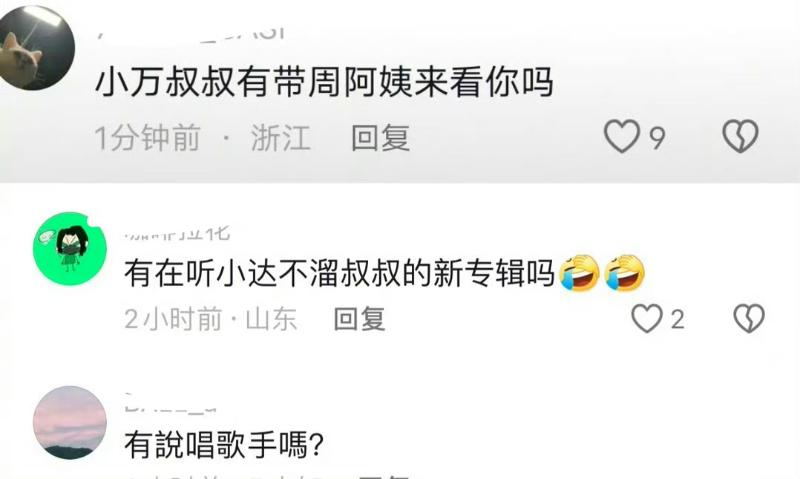Viewport: 800px width, 479px height.
Task: Tap the 2小时前 timestamp
Action: [x=173, y=319]
